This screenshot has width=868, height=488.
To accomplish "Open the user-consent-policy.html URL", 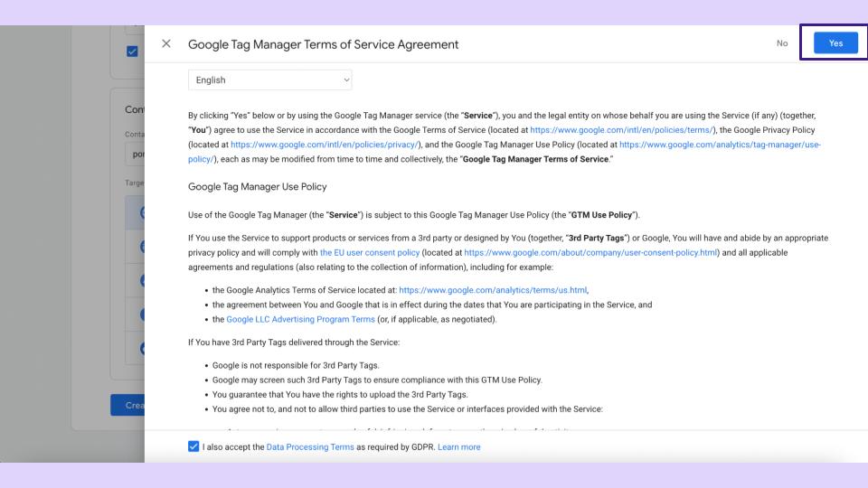I will 590,252.
